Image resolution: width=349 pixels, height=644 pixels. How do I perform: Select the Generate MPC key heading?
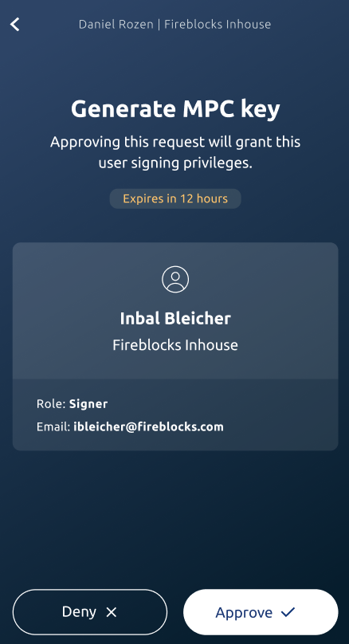coord(175,110)
